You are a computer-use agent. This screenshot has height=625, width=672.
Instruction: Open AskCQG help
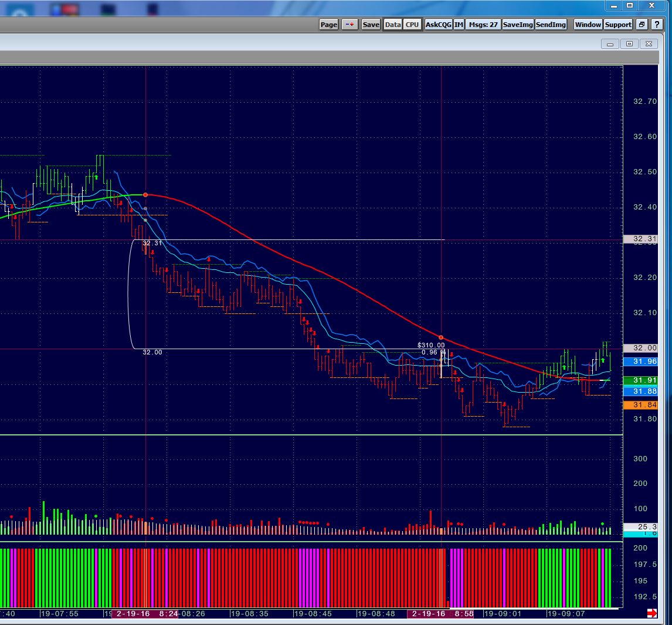(439, 25)
